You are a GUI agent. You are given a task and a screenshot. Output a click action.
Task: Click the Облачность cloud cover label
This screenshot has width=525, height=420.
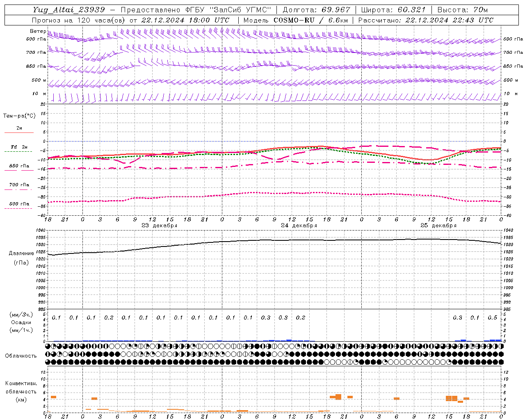coord(21,356)
